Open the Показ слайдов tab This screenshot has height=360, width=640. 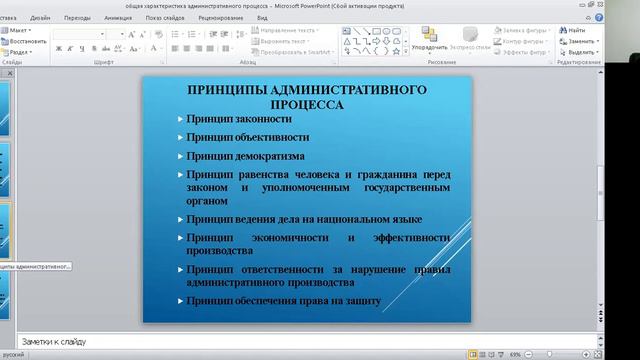coord(165,18)
